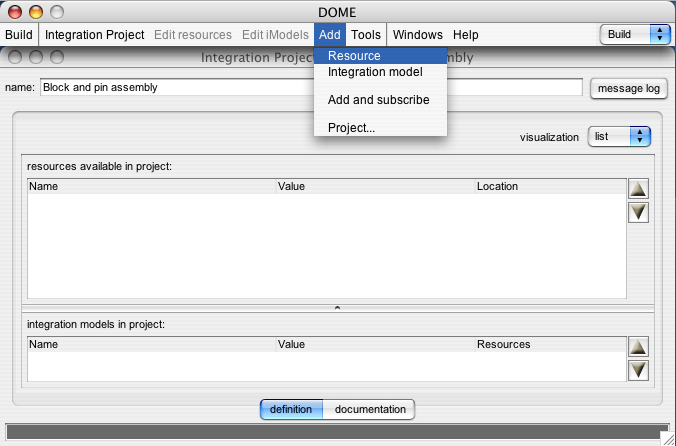676x446 pixels.
Task: Click Value column header in integration models table
Action: tap(375, 344)
